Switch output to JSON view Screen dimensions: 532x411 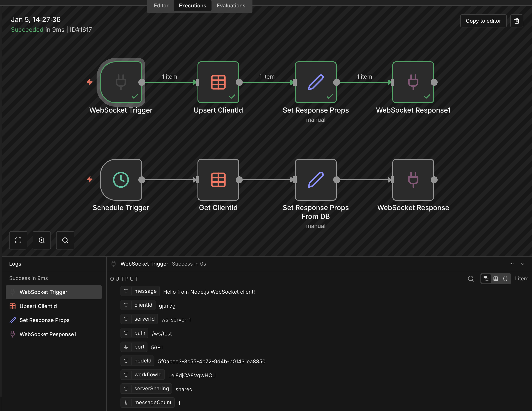point(505,279)
